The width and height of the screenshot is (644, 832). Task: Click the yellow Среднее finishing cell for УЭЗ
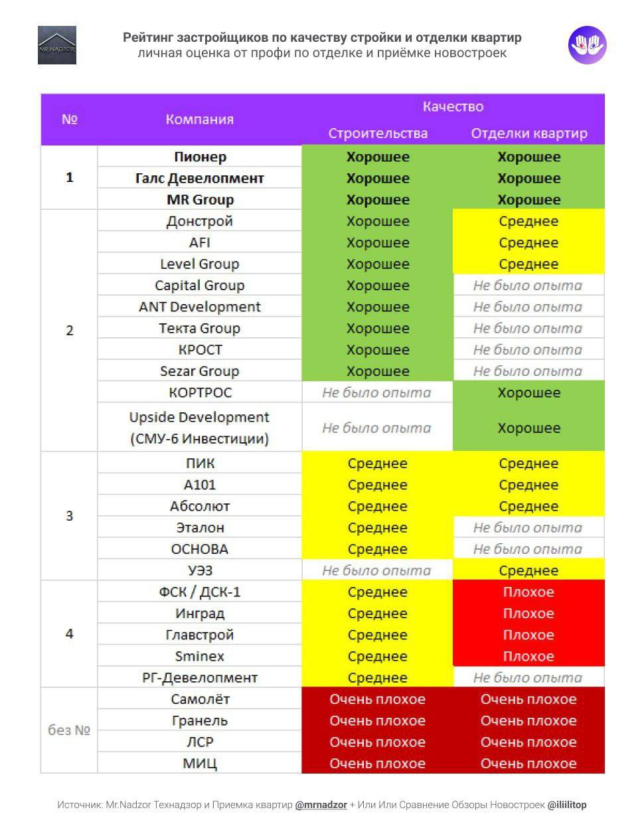528,570
